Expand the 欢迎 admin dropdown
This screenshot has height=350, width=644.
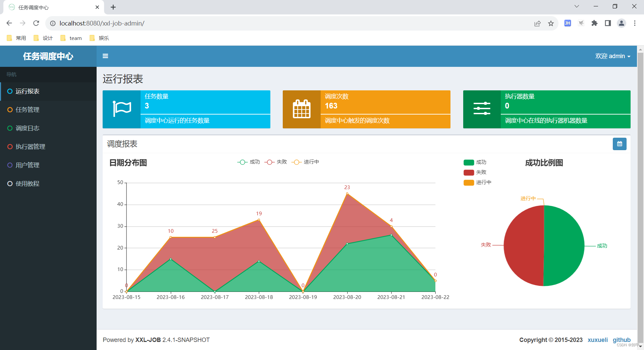[613, 56]
